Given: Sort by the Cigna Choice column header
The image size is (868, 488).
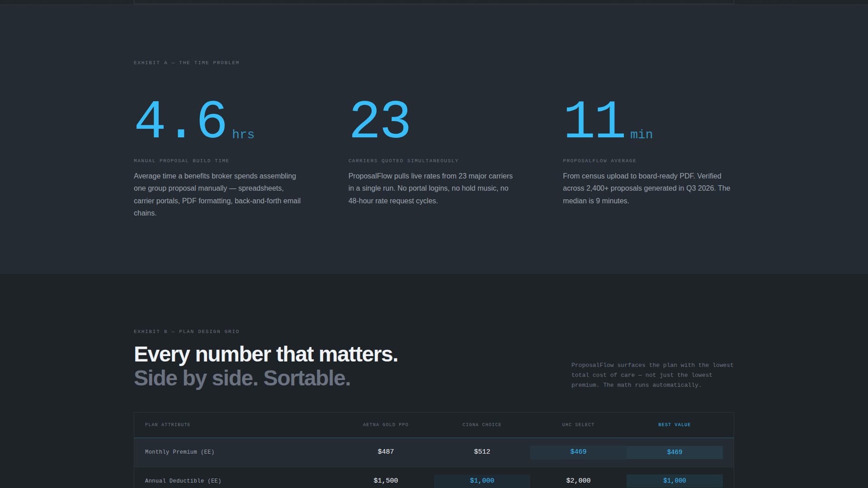Looking at the screenshot, I should [482, 425].
